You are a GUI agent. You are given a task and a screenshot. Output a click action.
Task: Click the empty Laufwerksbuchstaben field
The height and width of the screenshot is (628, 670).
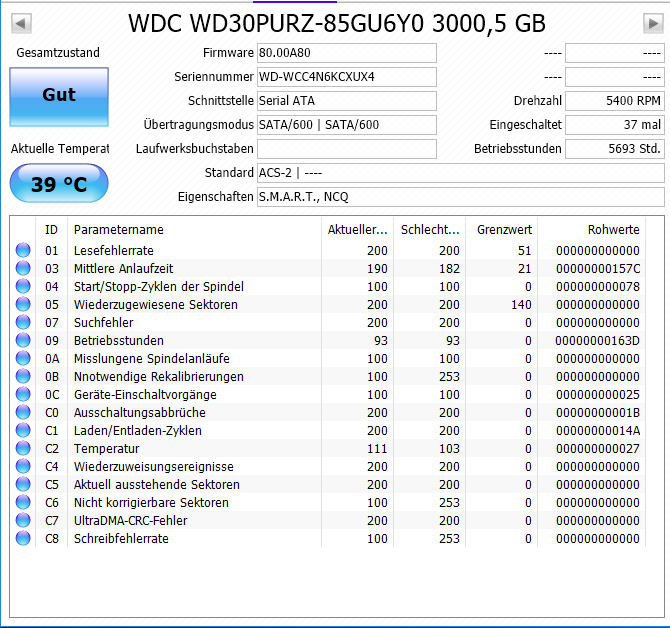click(x=347, y=149)
